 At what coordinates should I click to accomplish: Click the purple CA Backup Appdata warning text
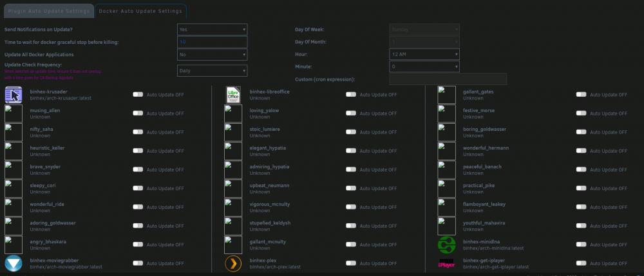53,74
